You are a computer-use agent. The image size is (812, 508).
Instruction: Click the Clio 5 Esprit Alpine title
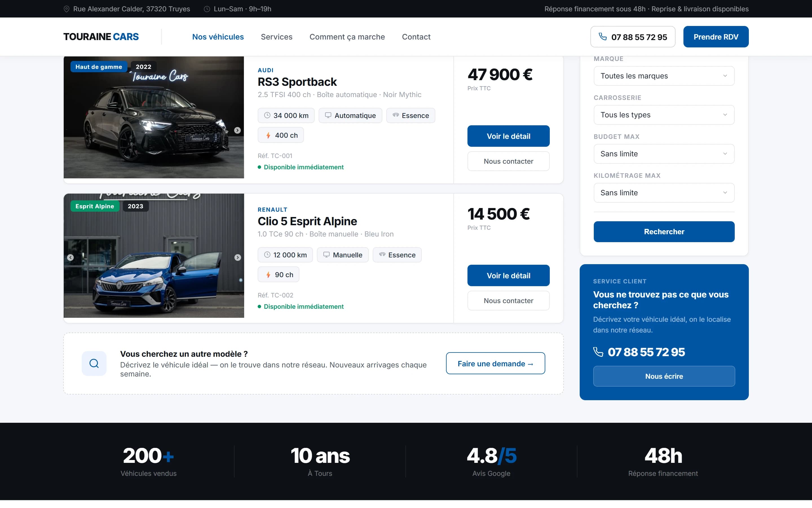[307, 221]
